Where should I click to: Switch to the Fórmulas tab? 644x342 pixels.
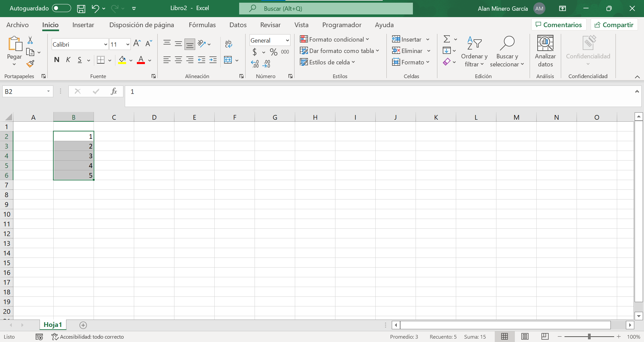202,25
